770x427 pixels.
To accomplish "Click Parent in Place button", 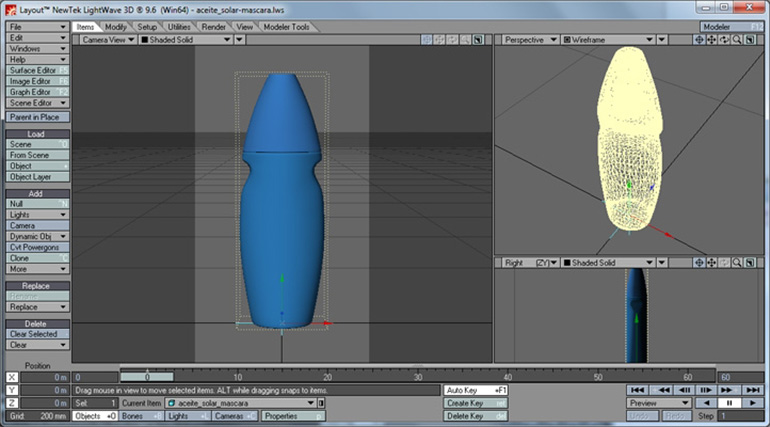I will [37, 117].
